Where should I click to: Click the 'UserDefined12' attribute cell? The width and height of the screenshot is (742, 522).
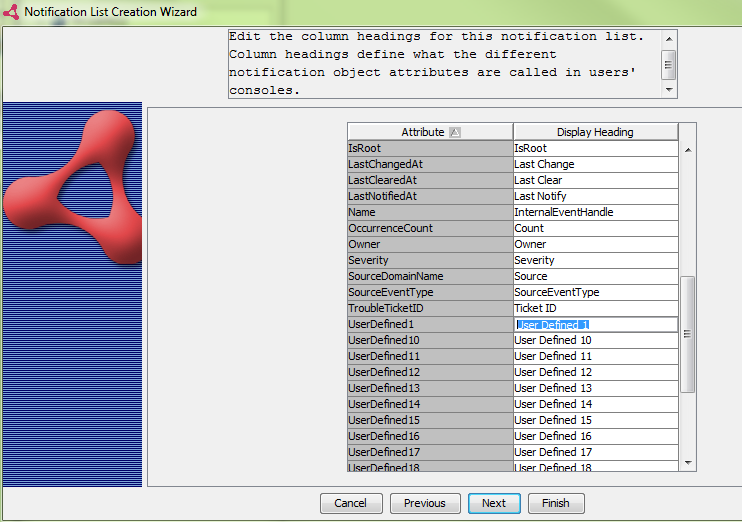[430, 372]
